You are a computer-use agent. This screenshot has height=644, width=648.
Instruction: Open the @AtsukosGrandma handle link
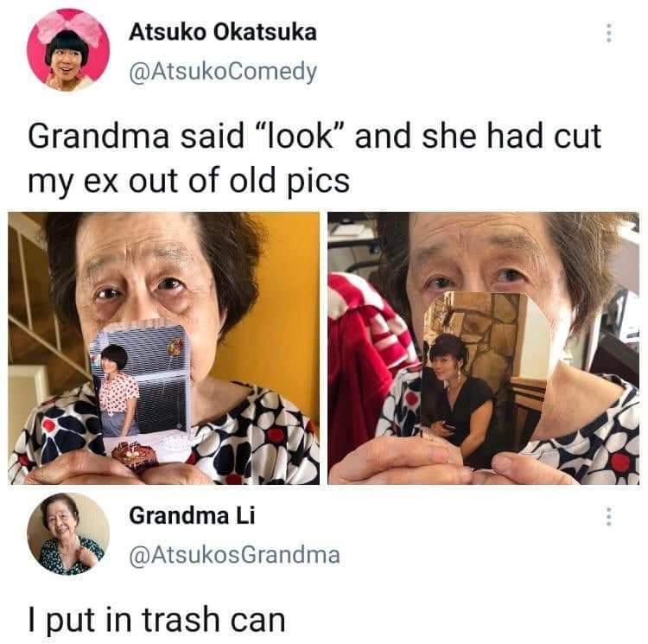click(x=235, y=555)
